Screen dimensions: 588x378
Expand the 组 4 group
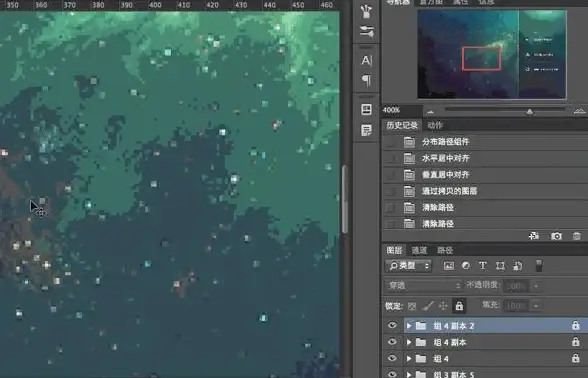click(x=409, y=359)
